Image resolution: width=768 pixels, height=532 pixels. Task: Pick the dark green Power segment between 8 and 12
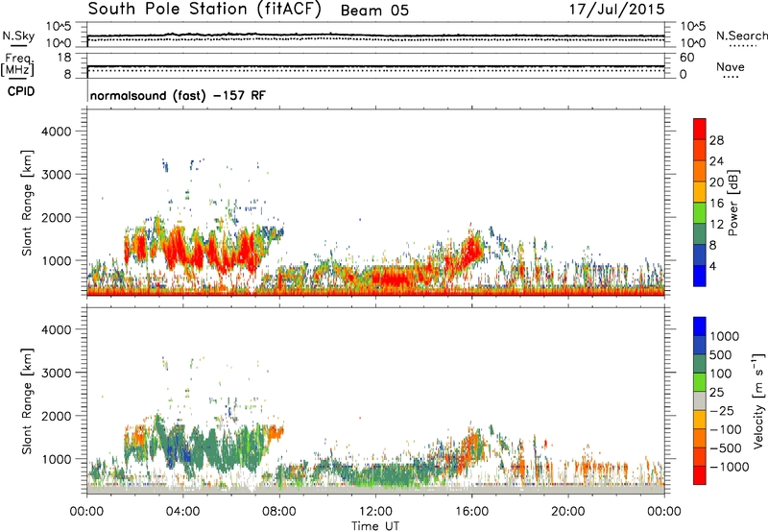click(x=700, y=234)
